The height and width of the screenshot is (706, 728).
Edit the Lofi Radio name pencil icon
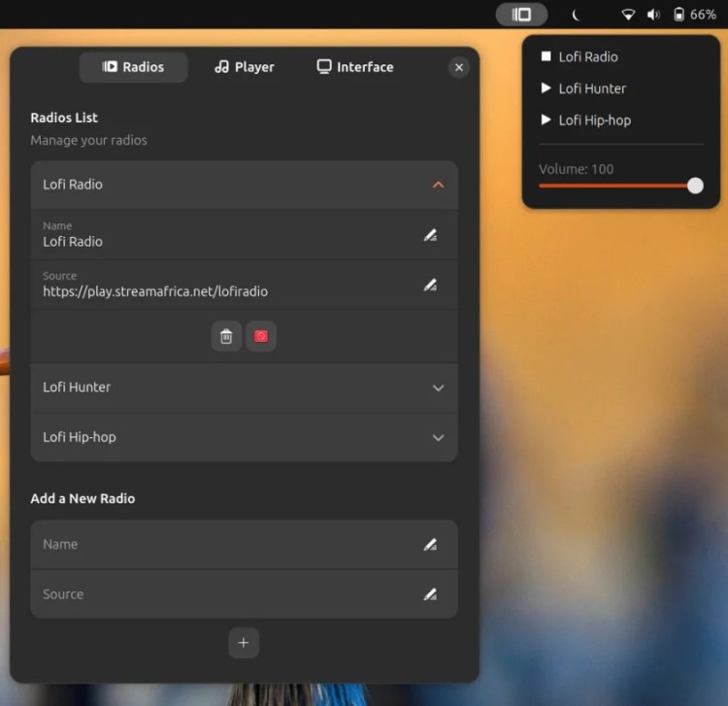pyautogui.click(x=430, y=235)
